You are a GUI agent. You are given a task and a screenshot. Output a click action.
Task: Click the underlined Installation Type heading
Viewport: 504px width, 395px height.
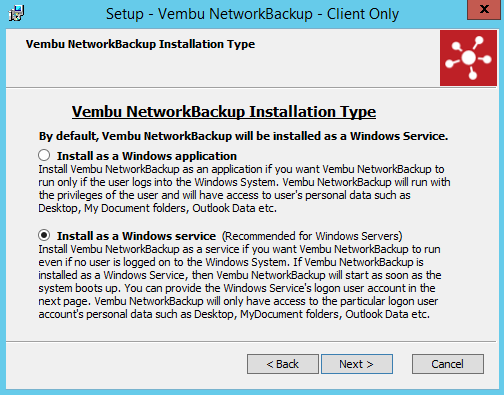click(x=224, y=112)
